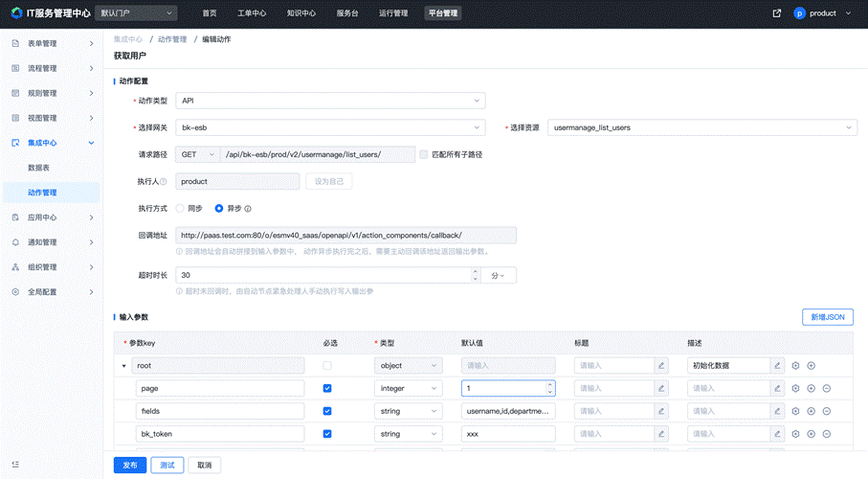Uncheck the required checkbox for bk_token
Screen dimensions: 868x479
click(x=327, y=434)
